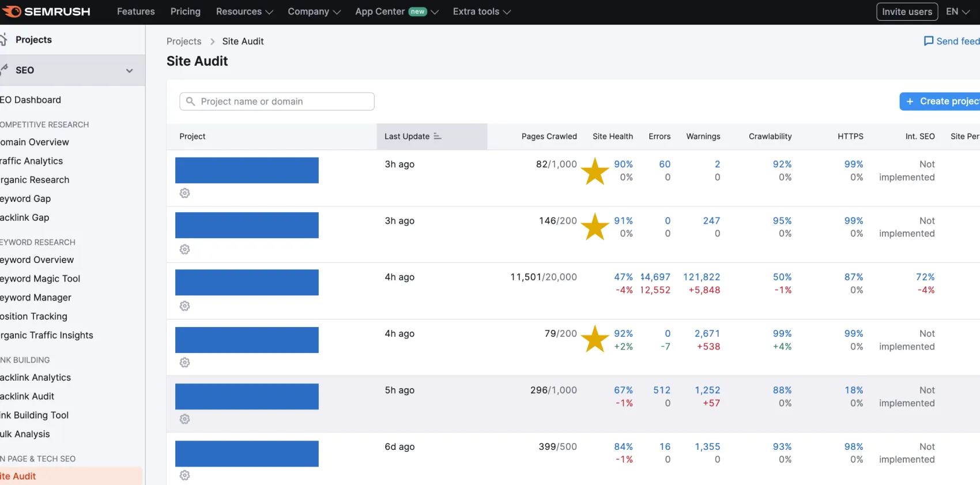Click the Projects breadcrumb link
The height and width of the screenshot is (485, 980).
click(x=184, y=42)
